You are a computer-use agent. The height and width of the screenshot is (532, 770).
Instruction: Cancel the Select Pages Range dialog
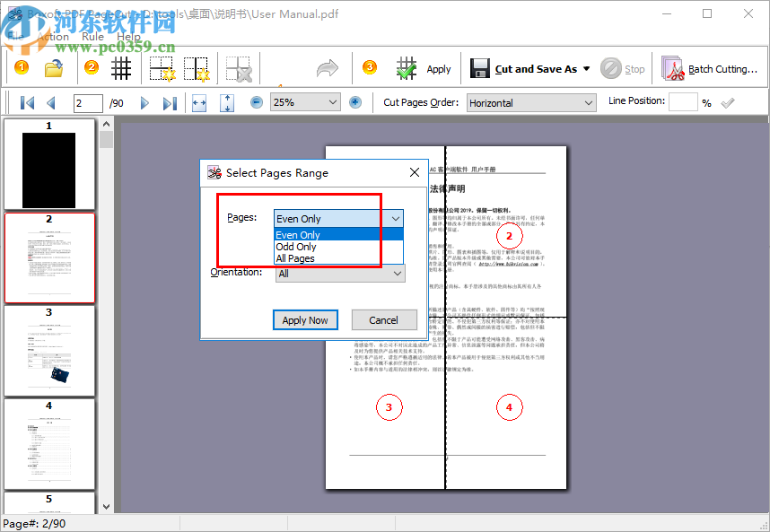384,319
